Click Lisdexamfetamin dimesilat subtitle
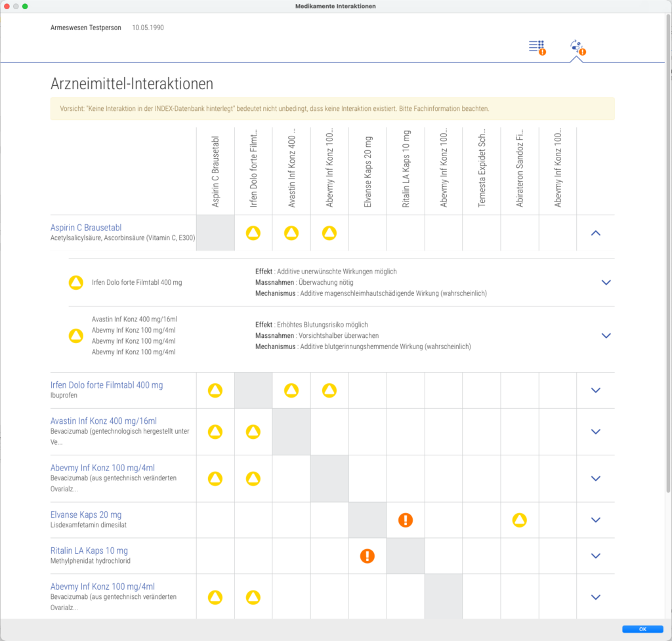This screenshot has height=641, width=672. tap(89, 525)
